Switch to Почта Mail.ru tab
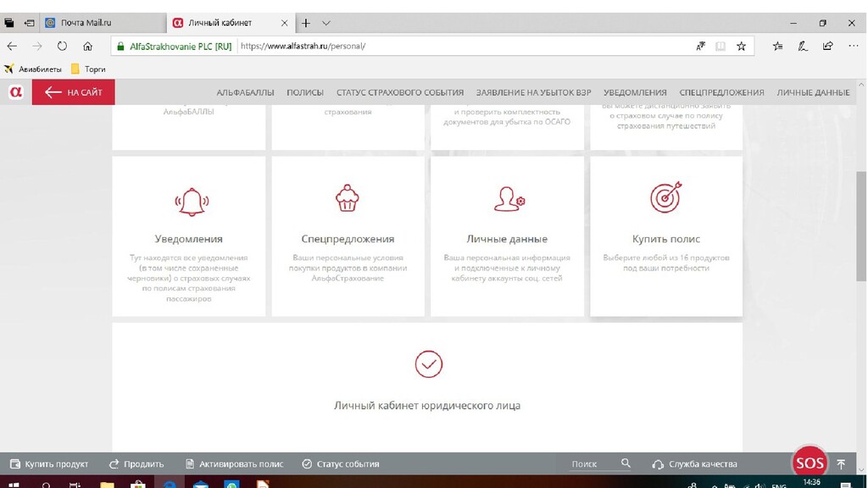This screenshot has height=488, width=868. [x=104, y=23]
